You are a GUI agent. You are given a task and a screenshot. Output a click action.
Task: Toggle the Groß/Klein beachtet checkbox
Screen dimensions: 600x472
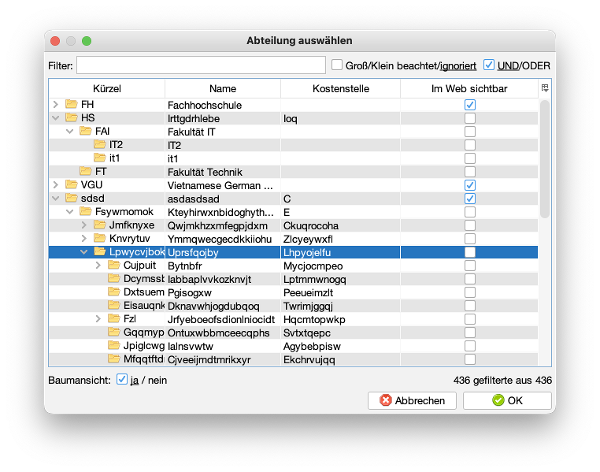[336, 66]
